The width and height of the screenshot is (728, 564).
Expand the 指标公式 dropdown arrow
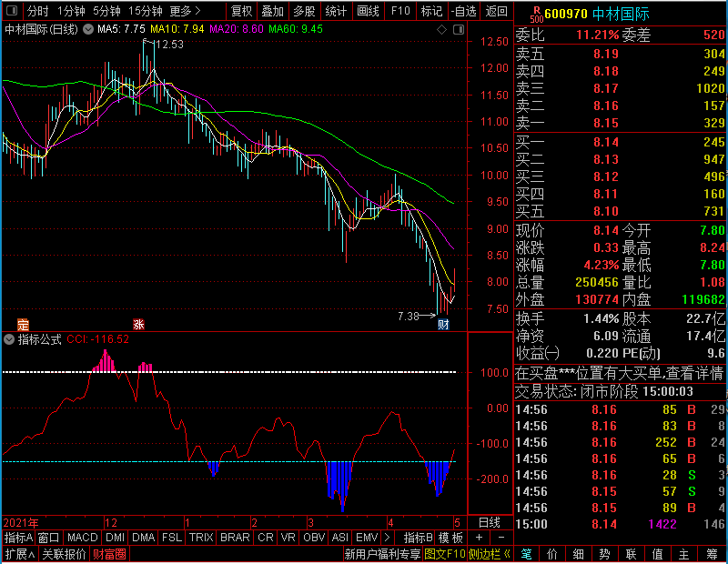9,339
